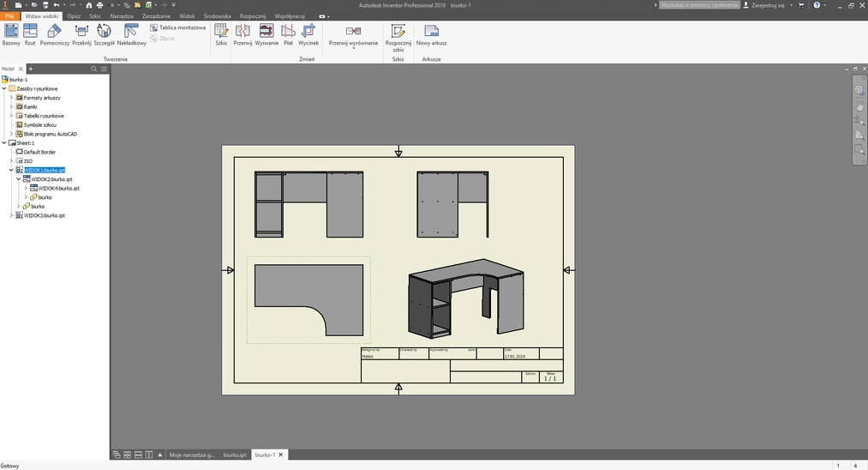
Task: Click the Pan hand icon in navigation bar
Action: pyautogui.click(x=859, y=106)
